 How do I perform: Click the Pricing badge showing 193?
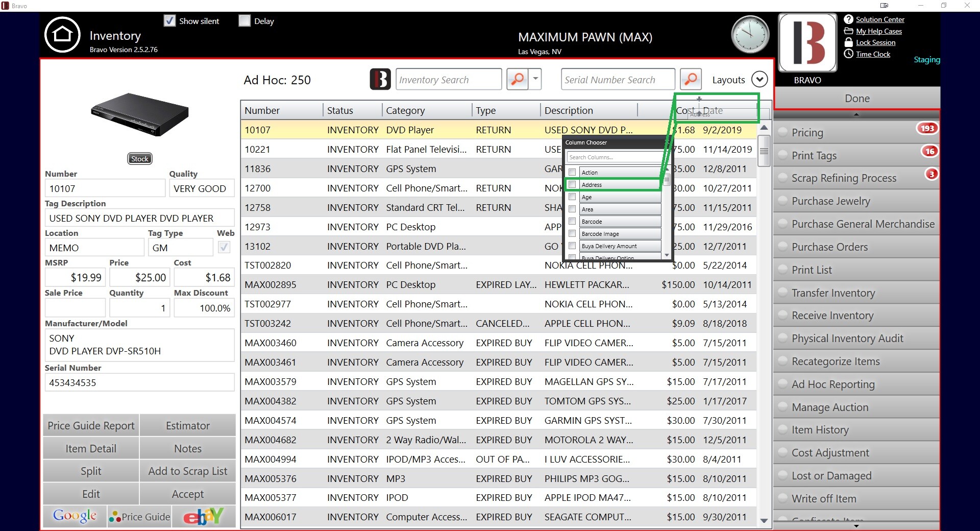[x=927, y=129]
